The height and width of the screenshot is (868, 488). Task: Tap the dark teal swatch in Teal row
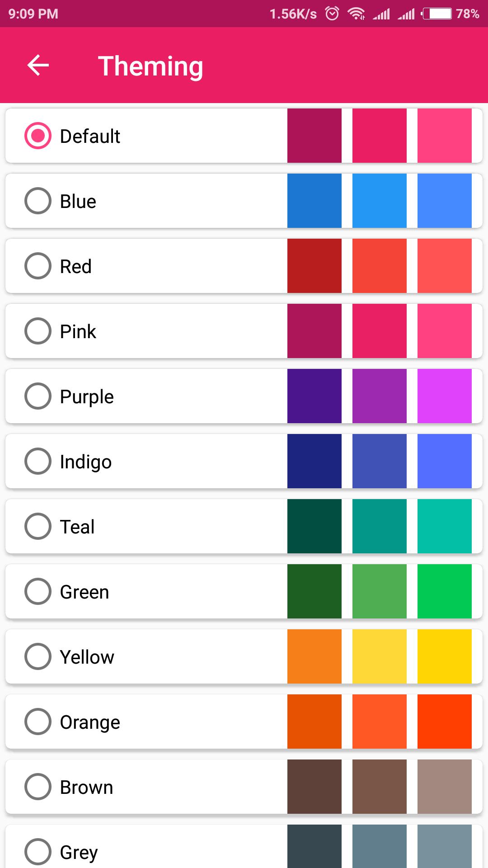click(x=314, y=526)
